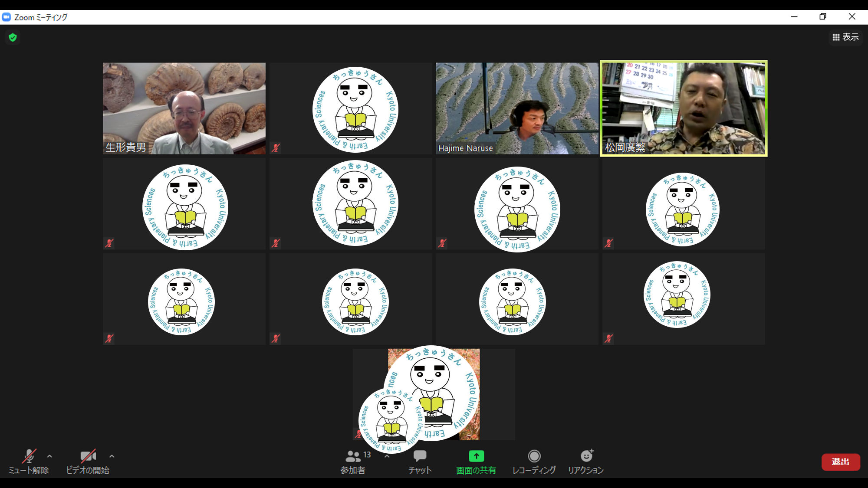Select the highlighted 松岡廣繁 speaker tile
868x488 pixels.
[x=684, y=108]
